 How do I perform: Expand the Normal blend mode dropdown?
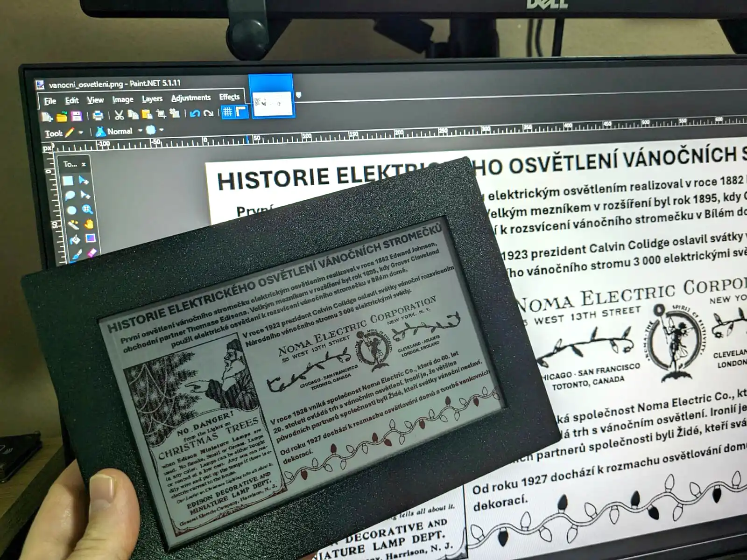pyautogui.click(x=140, y=131)
